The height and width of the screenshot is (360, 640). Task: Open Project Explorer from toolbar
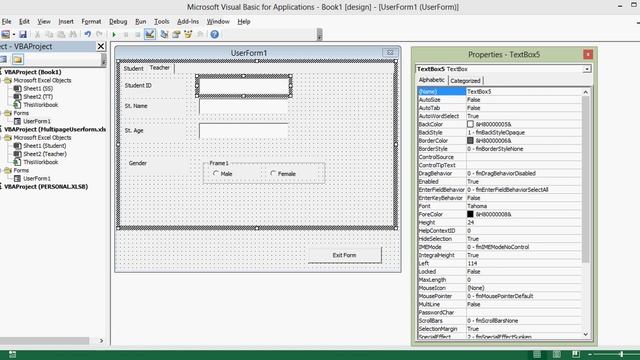[164, 34]
